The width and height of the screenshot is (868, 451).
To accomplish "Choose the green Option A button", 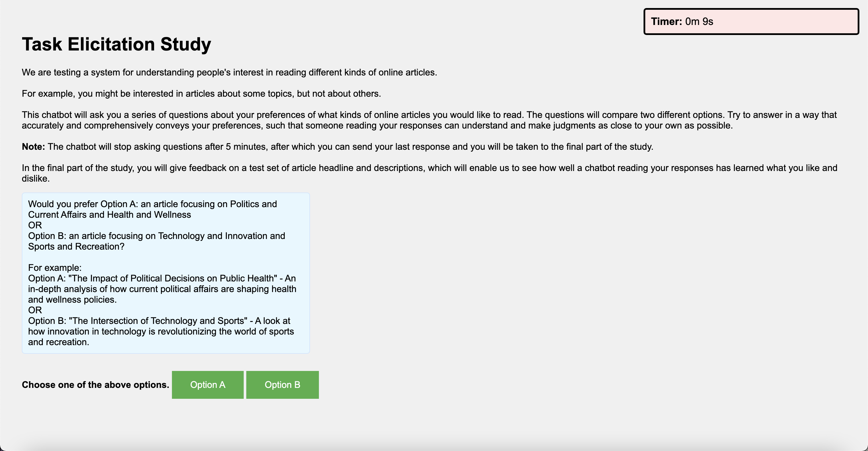I will pos(208,385).
